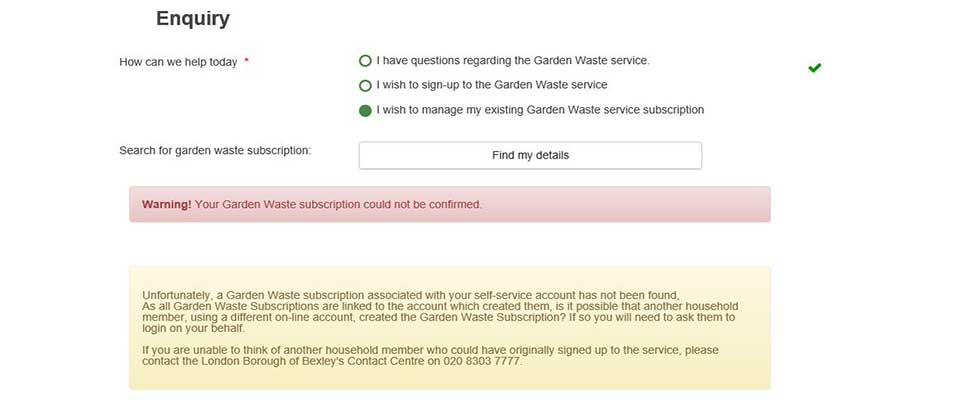The image size is (958, 400).
Task: Click the green validation checkmark icon
Action: point(814,68)
